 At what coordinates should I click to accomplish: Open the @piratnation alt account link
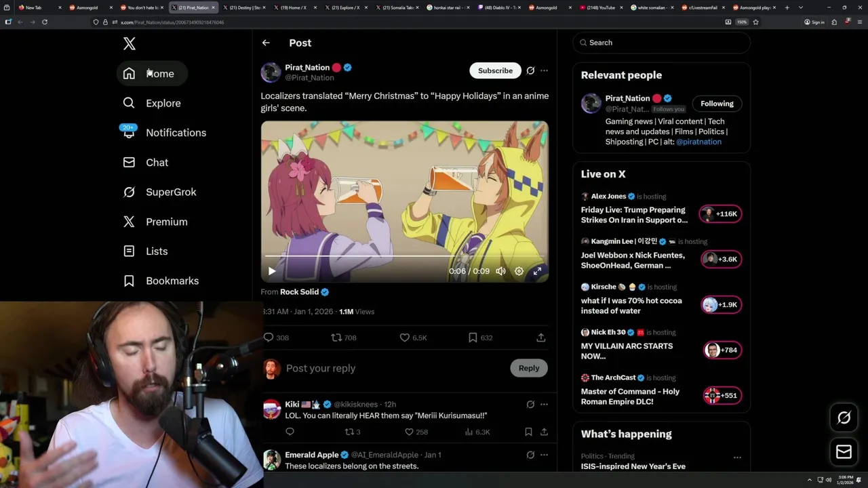(698, 142)
